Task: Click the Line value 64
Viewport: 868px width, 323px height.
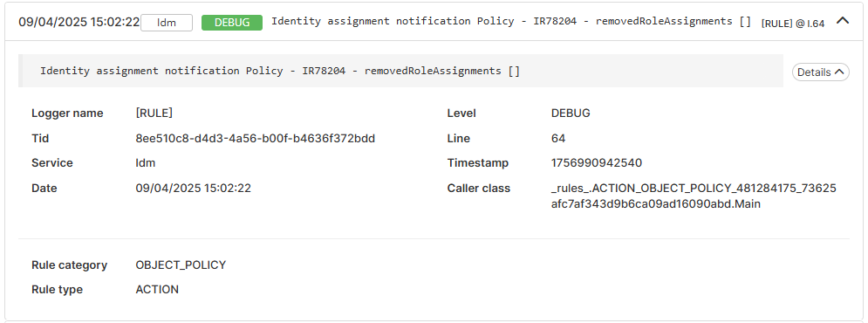Action: point(558,139)
